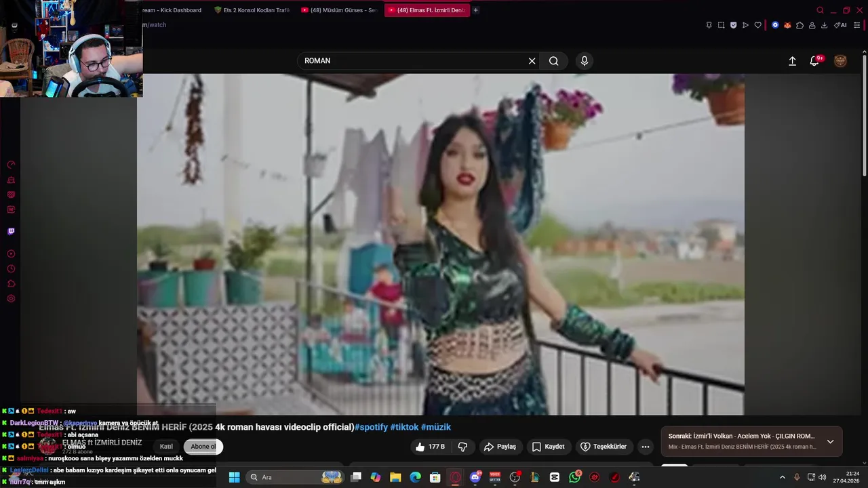Open the blue circle extension icon
Viewport: 868px width, 488px height.
775,25
